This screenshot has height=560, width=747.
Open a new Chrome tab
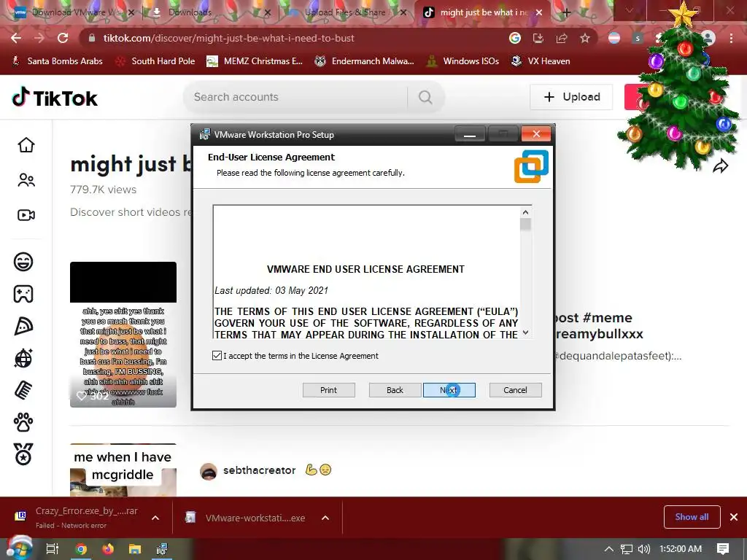[566, 13]
